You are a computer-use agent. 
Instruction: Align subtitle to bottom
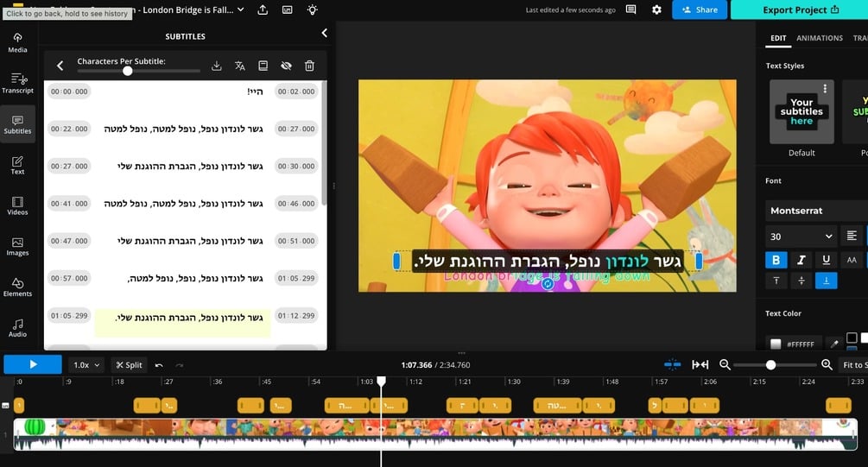pos(826,281)
